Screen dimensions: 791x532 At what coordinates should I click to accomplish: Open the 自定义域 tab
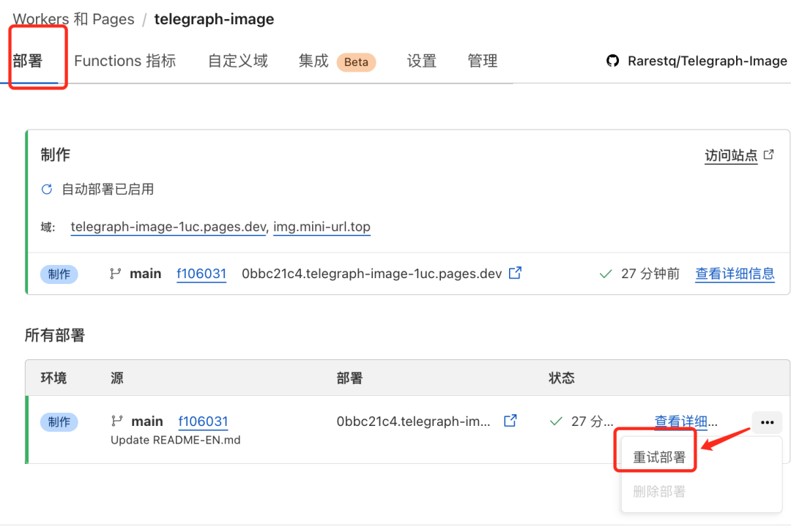pos(237,61)
